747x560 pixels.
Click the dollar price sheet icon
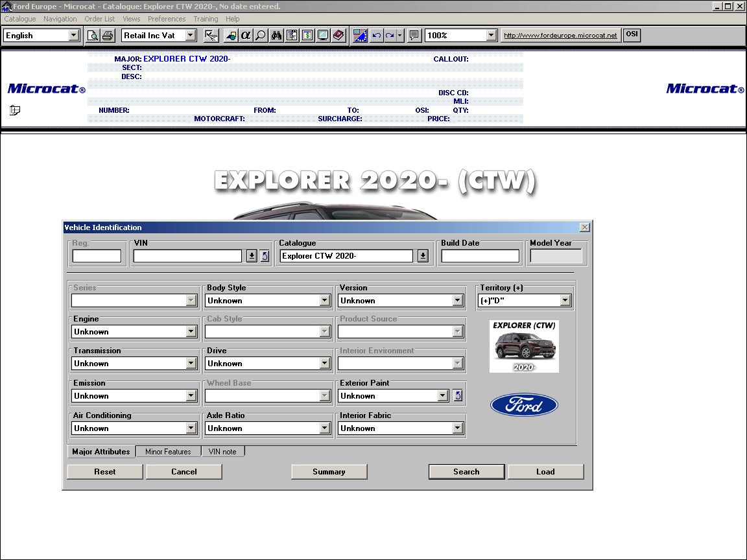308,36
